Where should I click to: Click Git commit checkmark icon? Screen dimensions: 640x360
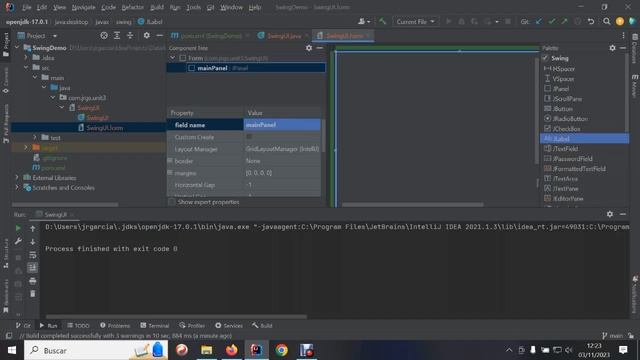552,21
